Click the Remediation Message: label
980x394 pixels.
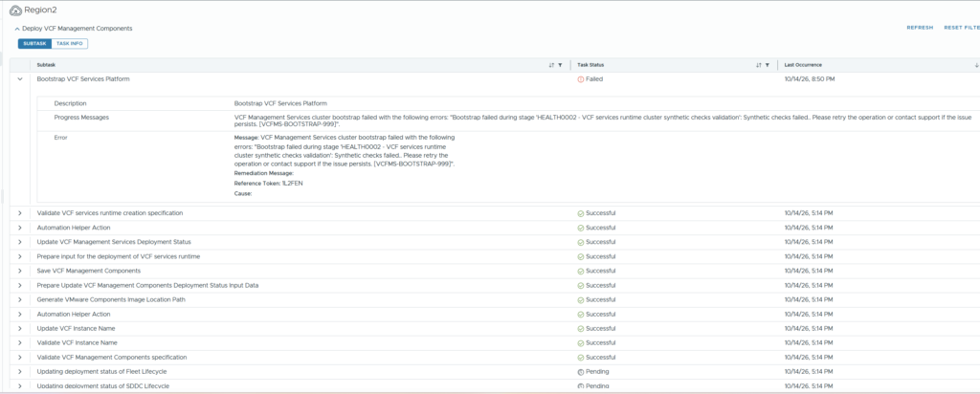click(264, 173)
